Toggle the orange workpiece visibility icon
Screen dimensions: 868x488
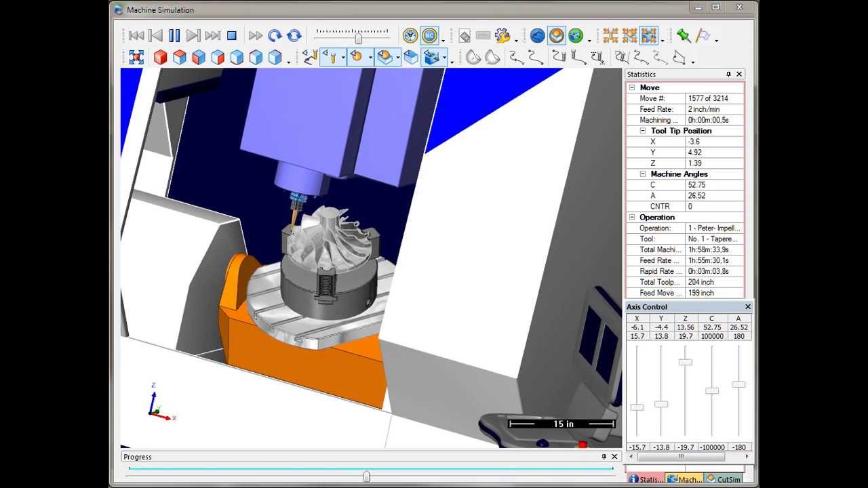tap(356, 58)
